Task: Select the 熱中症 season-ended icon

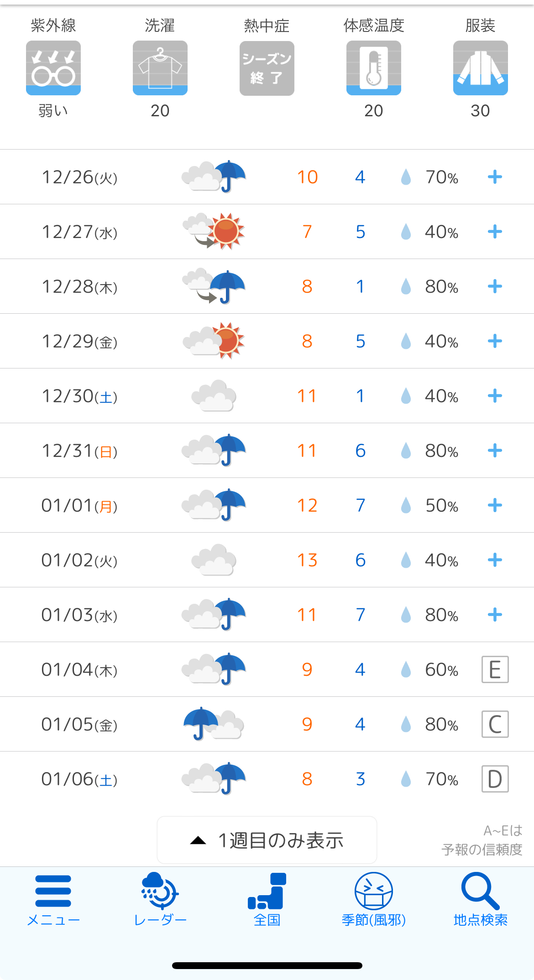Action: coord(267,68)
